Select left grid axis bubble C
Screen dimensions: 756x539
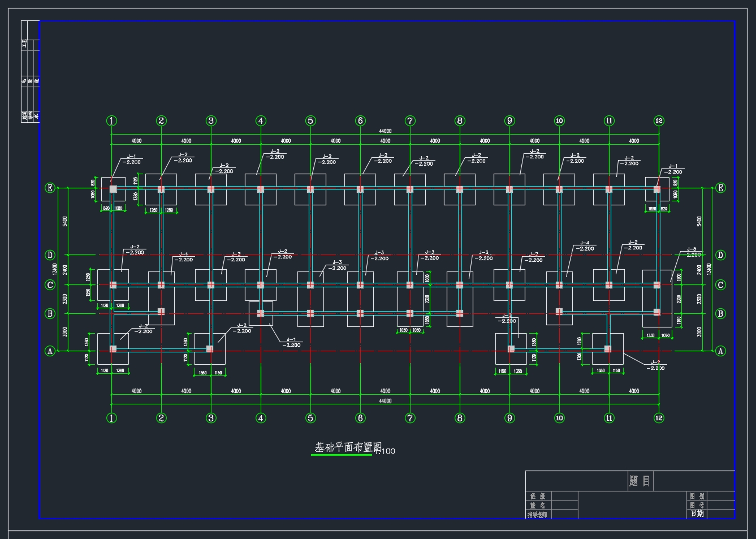(50, 284)
